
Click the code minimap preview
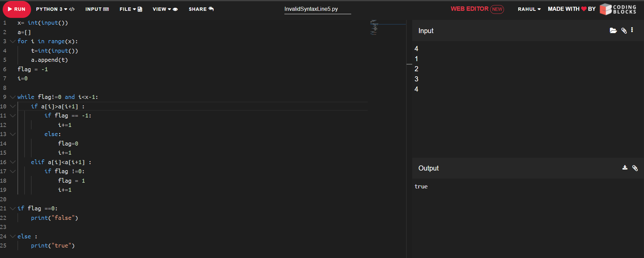tap(374, 28)
